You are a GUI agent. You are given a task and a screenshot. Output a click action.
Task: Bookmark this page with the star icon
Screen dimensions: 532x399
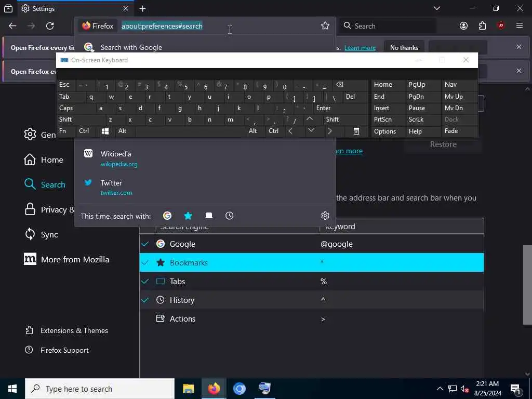click(325, 26)
